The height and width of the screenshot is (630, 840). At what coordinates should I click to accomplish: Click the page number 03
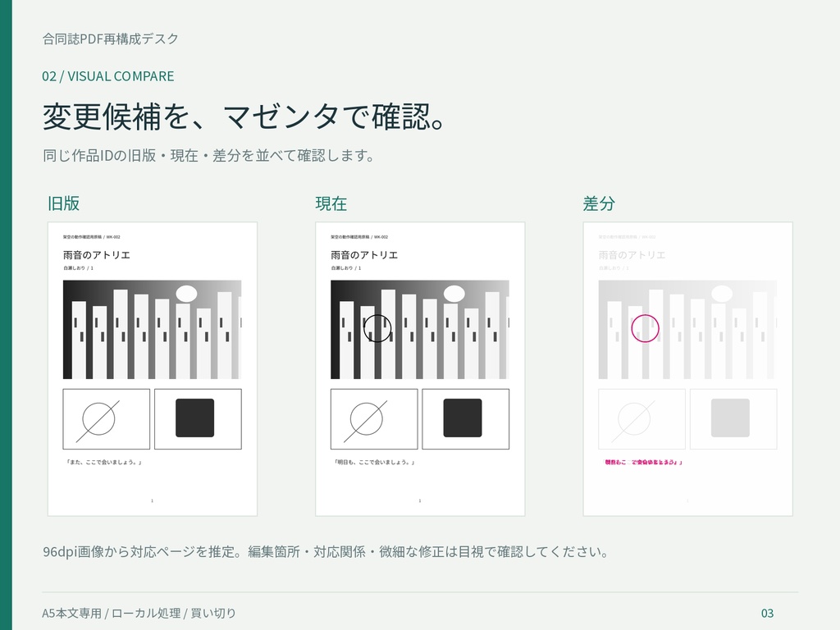[x=767, y=613]
